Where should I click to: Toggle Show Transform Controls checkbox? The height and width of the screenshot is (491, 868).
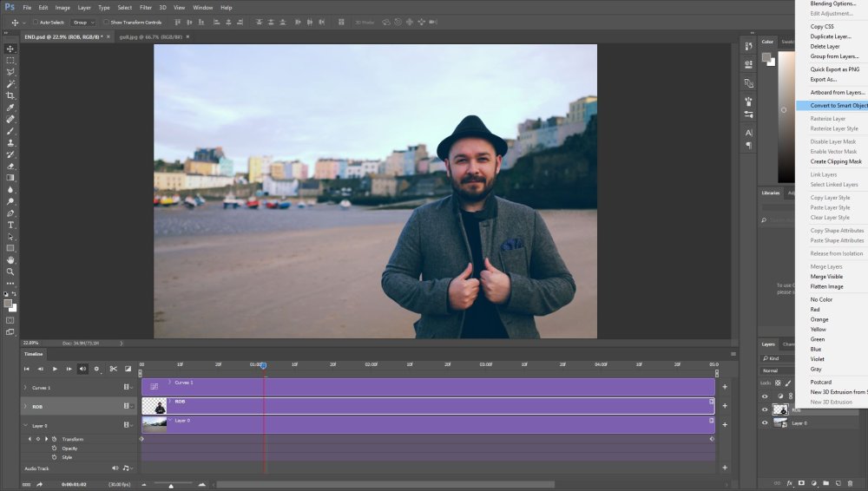pyautogui.click(x=106, y=23)
